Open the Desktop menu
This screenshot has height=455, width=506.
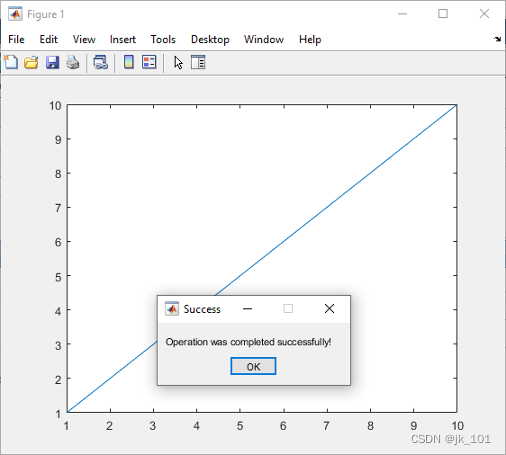210,40
